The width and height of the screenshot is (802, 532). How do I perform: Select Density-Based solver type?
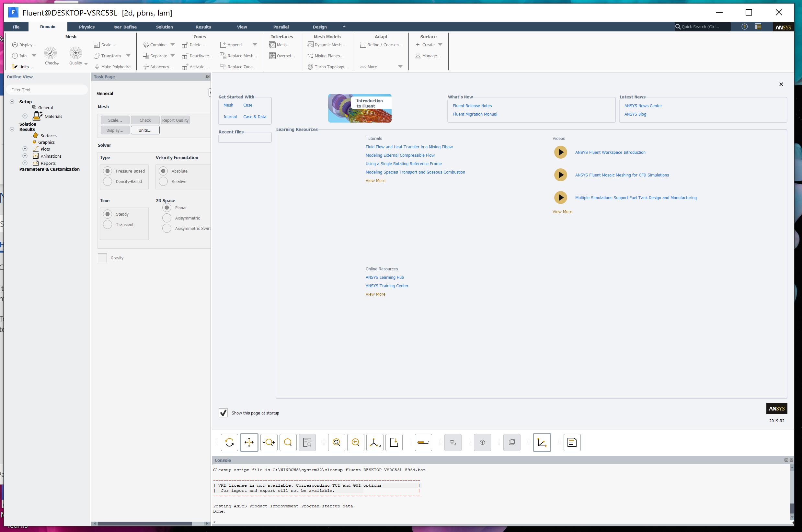pyautogui.click(x=108, y=182)
